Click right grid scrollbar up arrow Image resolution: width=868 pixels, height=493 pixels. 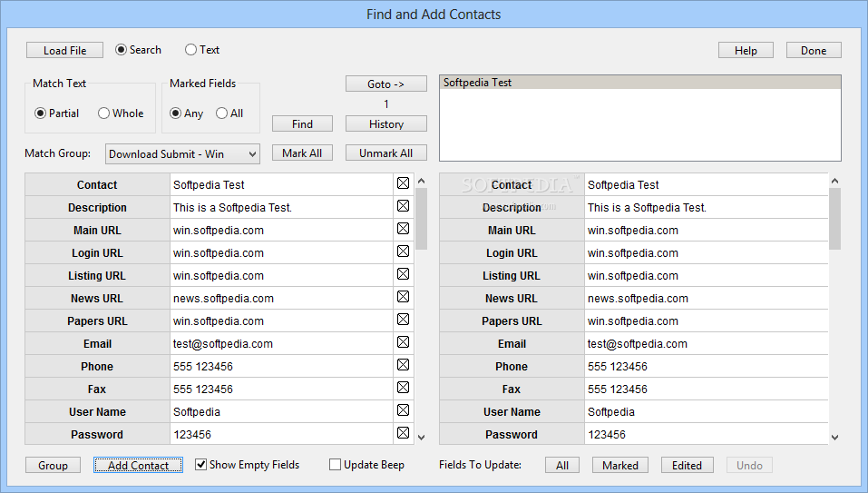(834, 181)
